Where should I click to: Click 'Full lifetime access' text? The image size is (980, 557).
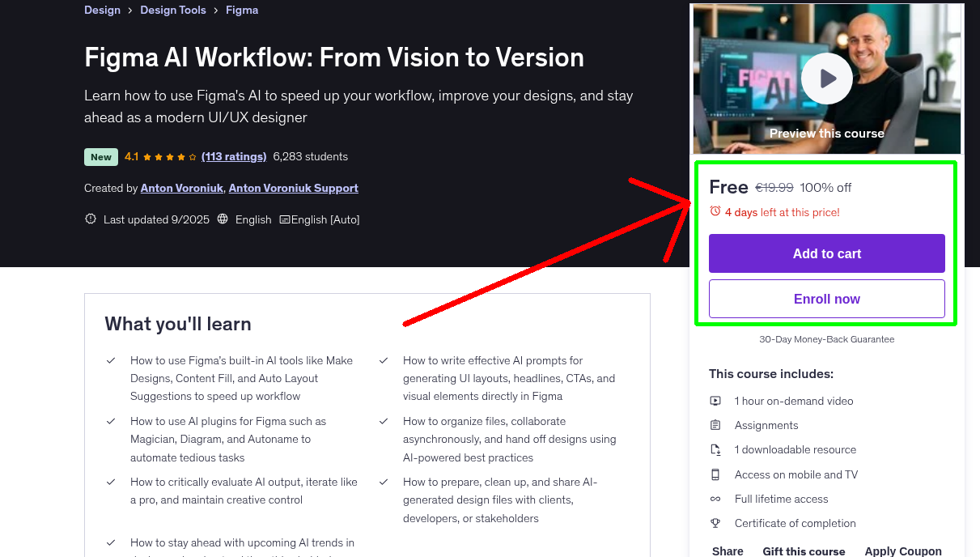tap(782, 499)
